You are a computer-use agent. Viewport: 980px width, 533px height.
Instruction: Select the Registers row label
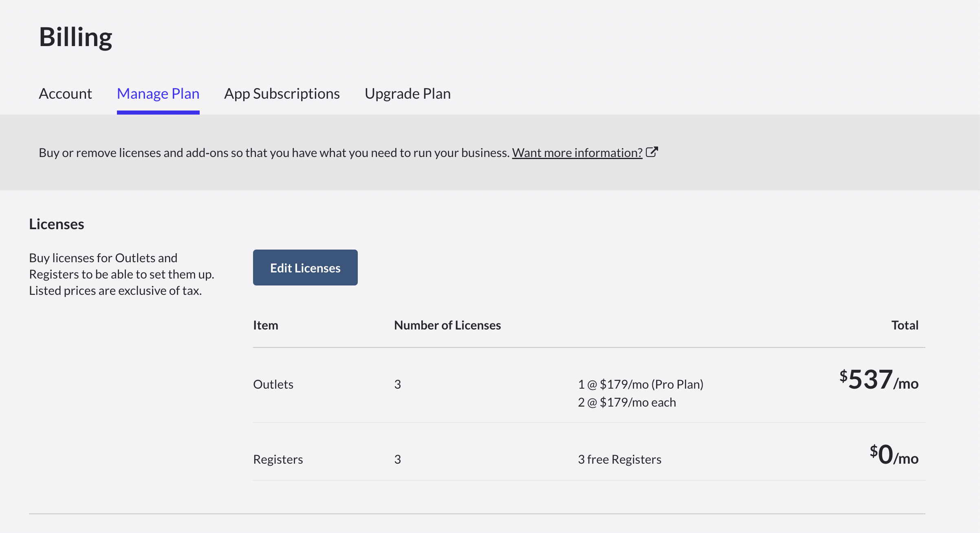point(278,460)
